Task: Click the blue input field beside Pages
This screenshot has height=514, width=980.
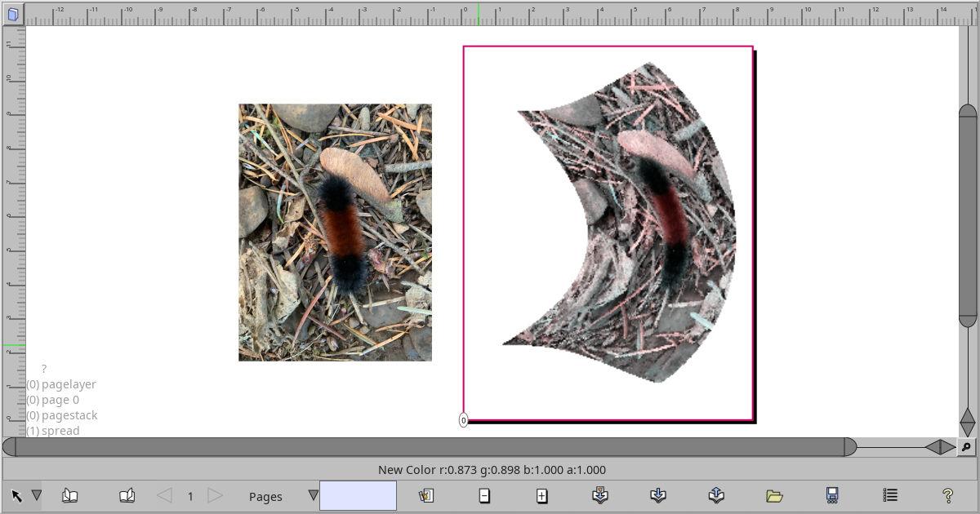Action: (358, 495)
